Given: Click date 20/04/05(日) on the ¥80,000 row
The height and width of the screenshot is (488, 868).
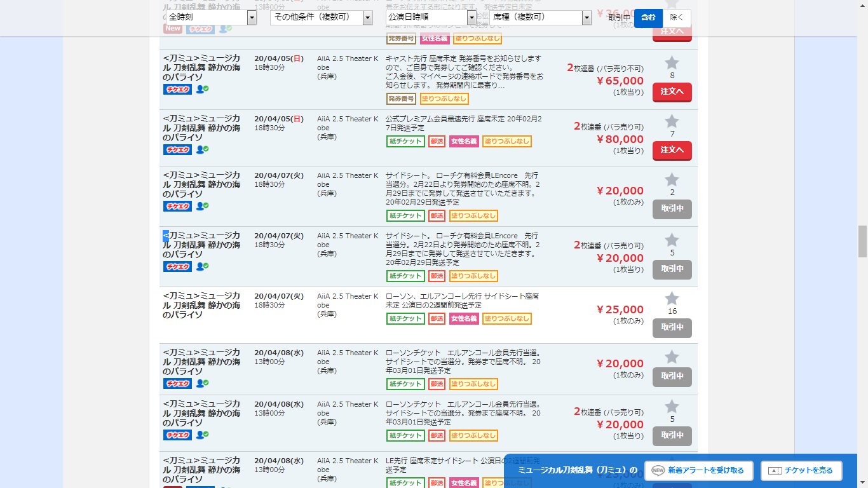Looking at the screenshot, I should 279,119.
